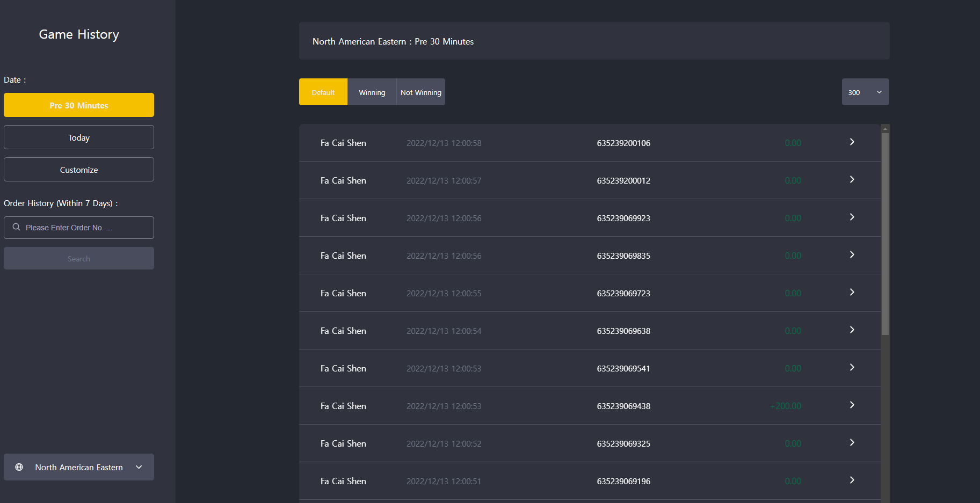Choose the Today date filter
980x503 pixels.
[x=79, y=137]
